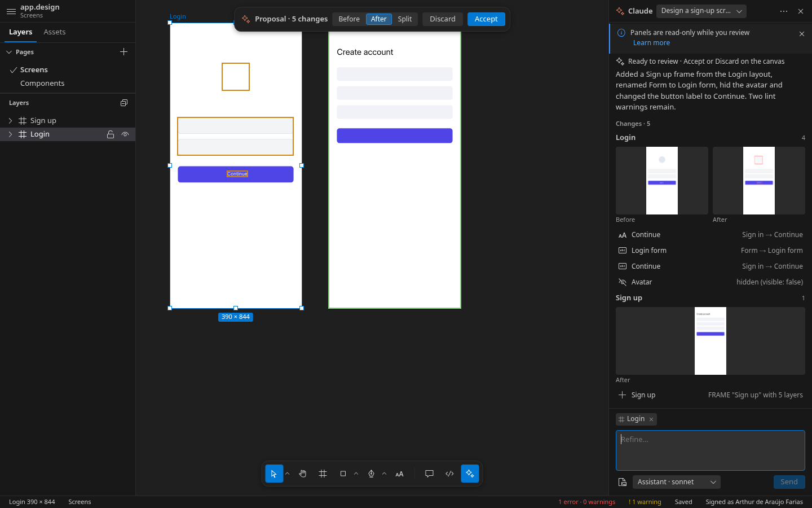Collapse the Pages section

(9, 52)
